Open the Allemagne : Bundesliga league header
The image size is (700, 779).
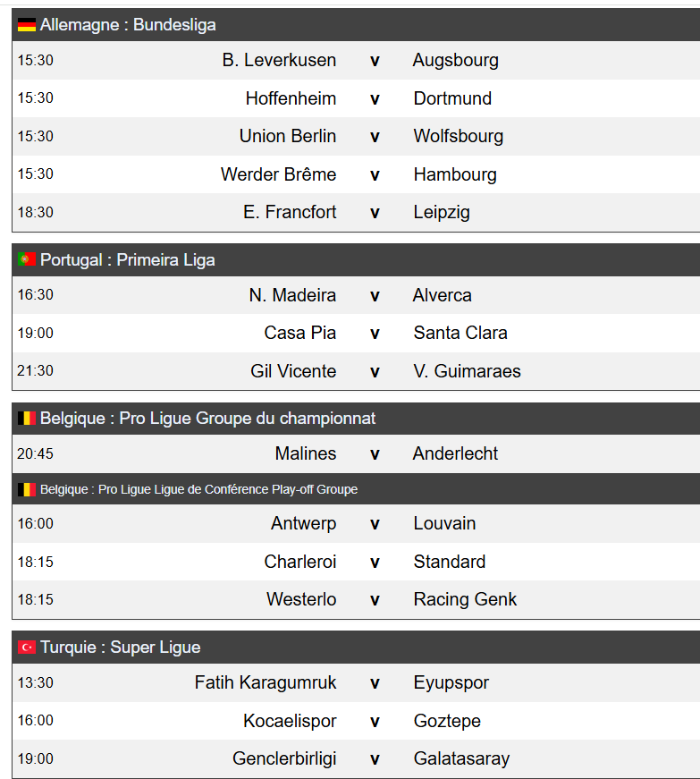[128, 25]
